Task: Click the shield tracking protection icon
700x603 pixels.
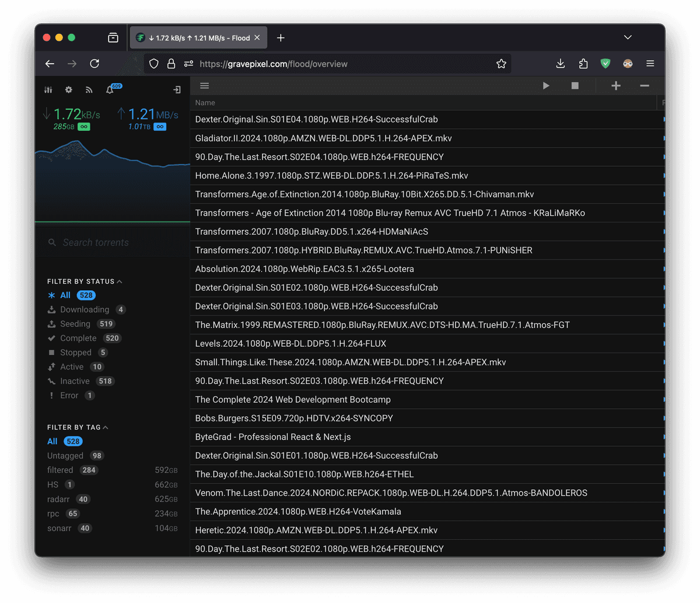Action: click(154, 64)
